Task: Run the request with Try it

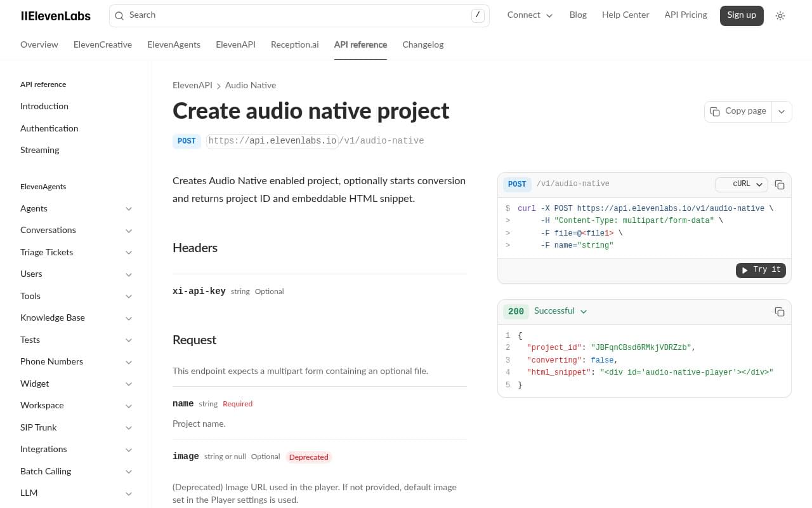Action: (761, 270)
